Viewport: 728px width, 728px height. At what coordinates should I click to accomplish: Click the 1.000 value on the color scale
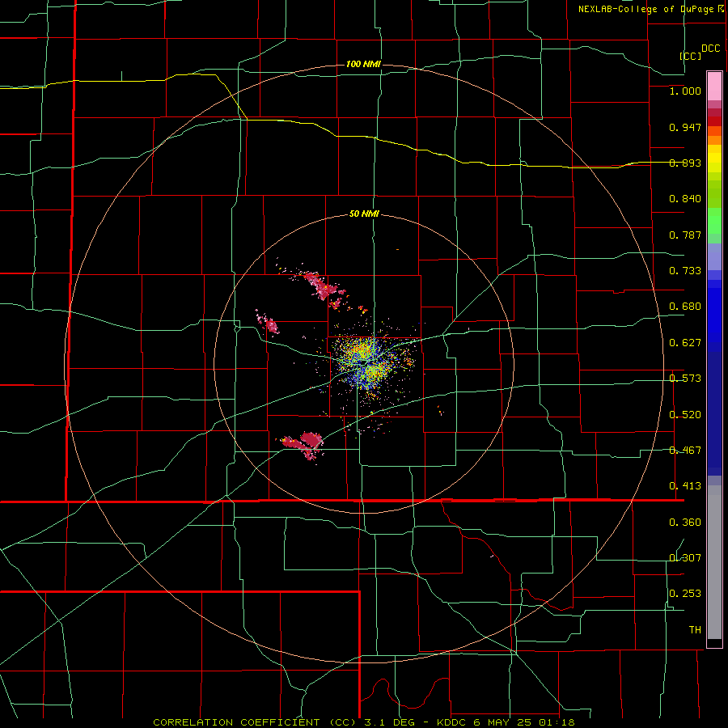[685, 91]
